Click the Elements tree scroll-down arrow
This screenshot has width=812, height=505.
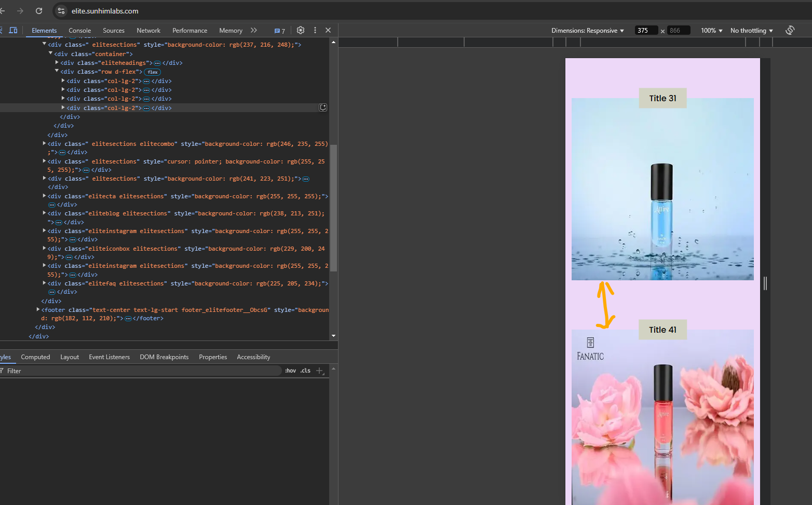click(x=333, y=336)
